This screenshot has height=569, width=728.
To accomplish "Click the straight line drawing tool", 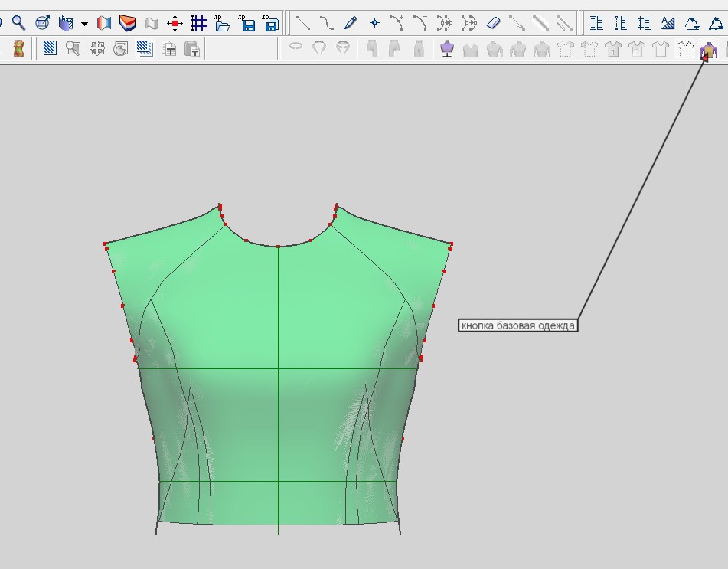I will (303, 23).
